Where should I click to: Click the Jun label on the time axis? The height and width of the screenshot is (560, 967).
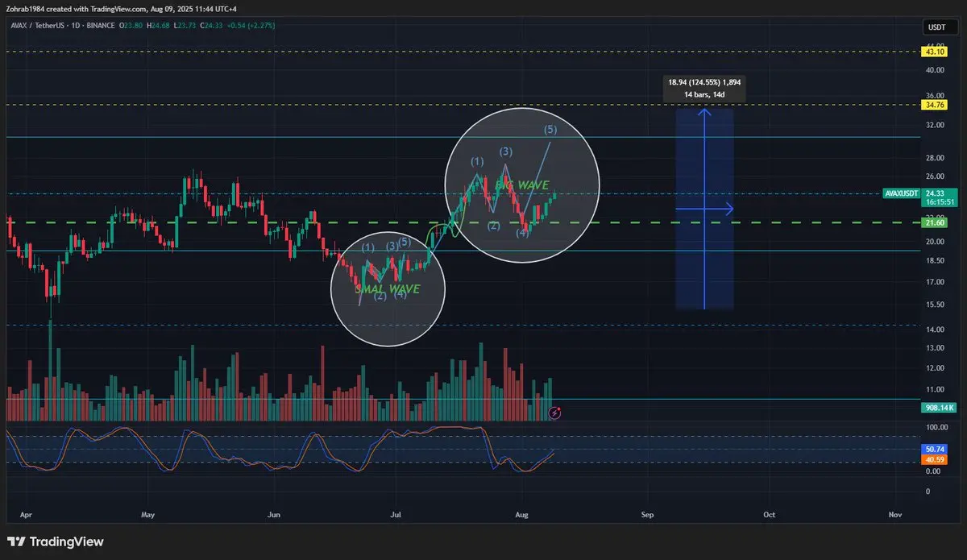273,513
